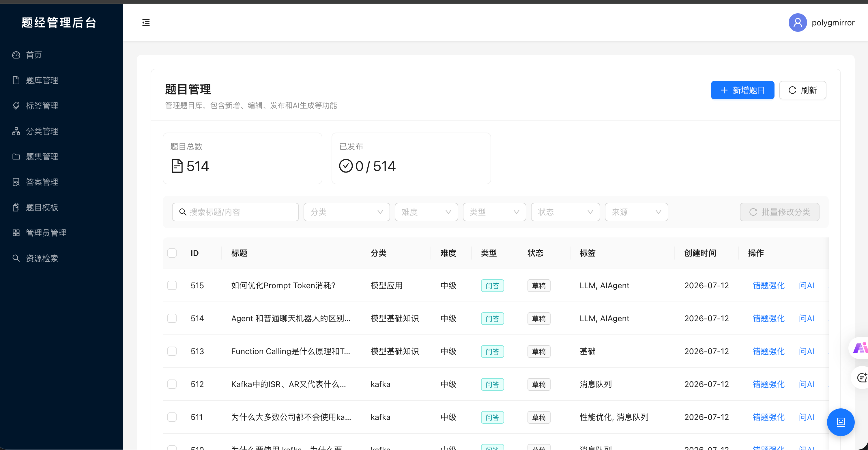Select the checkbox for row 515
The height and width of the screenshot is (450, 868).
[172, 285]
